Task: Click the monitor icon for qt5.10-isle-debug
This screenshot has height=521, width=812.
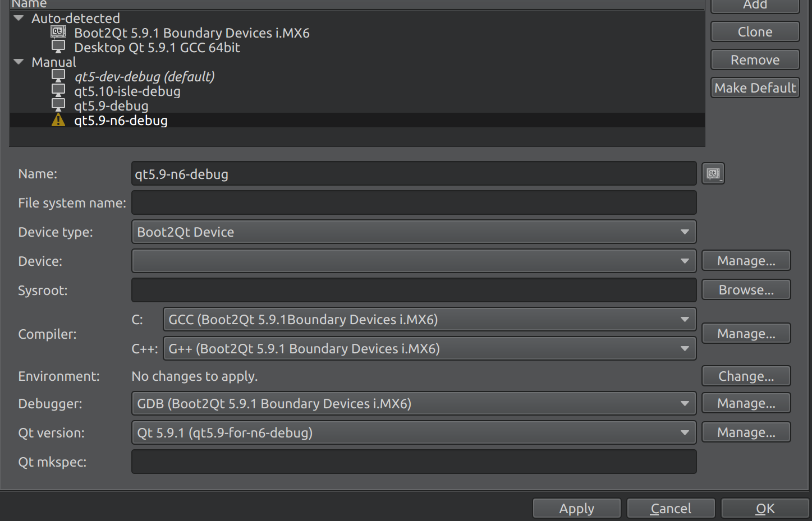Action: 58,90
